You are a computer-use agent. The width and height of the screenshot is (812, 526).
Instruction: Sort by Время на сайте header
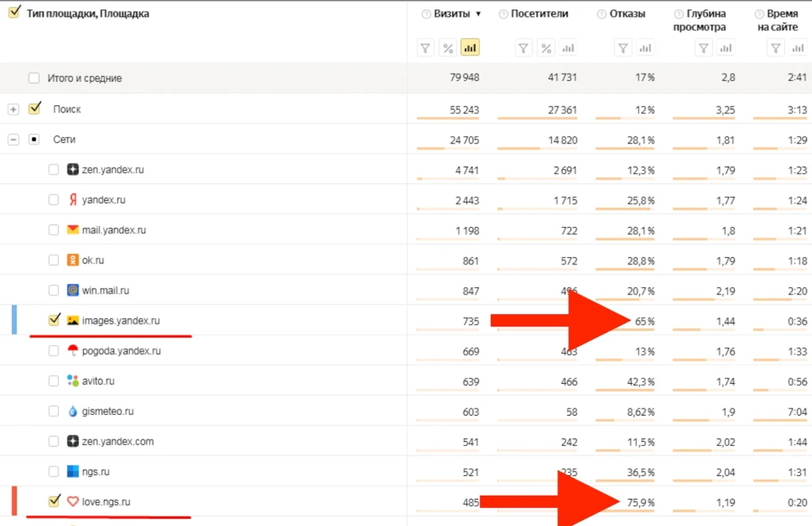(x=777, y=20)
